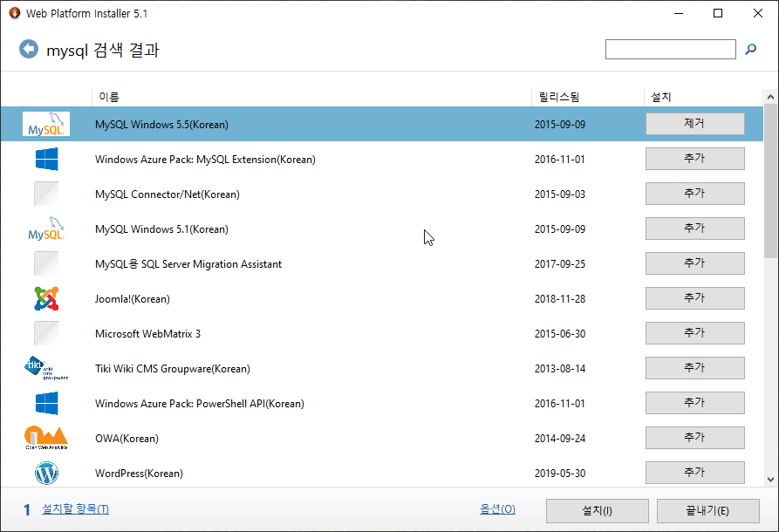Add WordPress(Korean) via its 추가 button
Image resolution: width=779 pixels, height=532 pixels.
695,473
